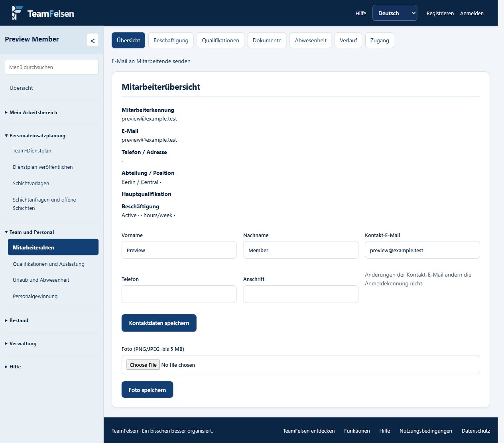The width and height of the screenshot is (504, 443).
Task: Open Dienstplan veröffentlichen menu item
Action: [x=43, y=167]
